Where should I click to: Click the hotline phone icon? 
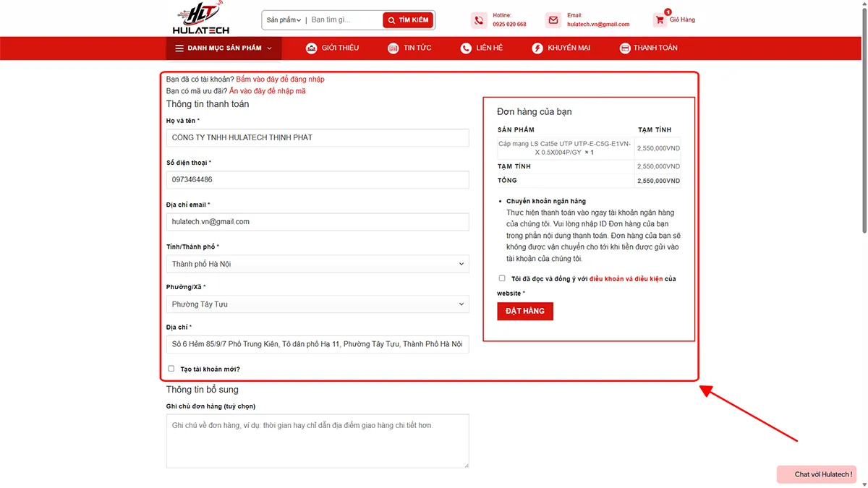point(479,20)
